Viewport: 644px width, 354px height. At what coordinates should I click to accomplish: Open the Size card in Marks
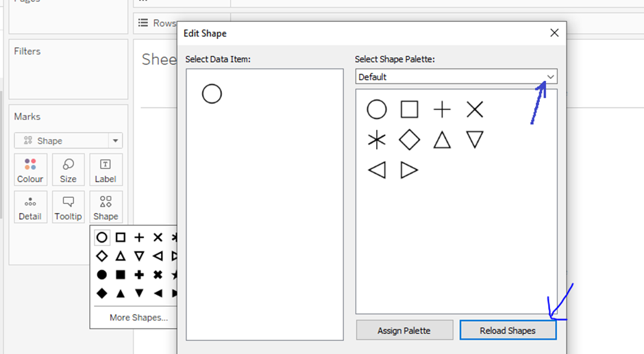tap(69, 170)
